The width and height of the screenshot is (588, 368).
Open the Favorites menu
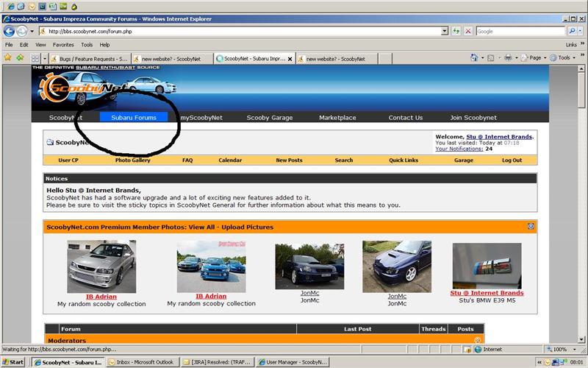point(62,45)
